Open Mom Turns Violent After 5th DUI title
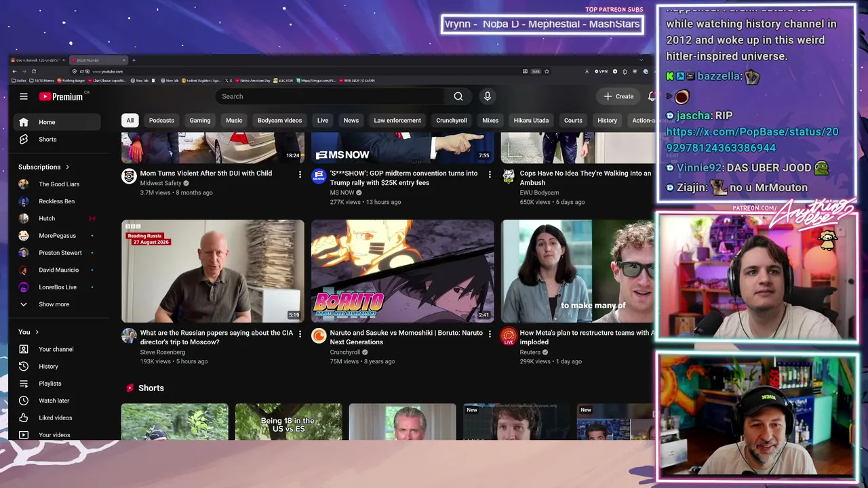The width and height of the screenshot is (868, 488). pyautogui.click(x=206, y=174)
